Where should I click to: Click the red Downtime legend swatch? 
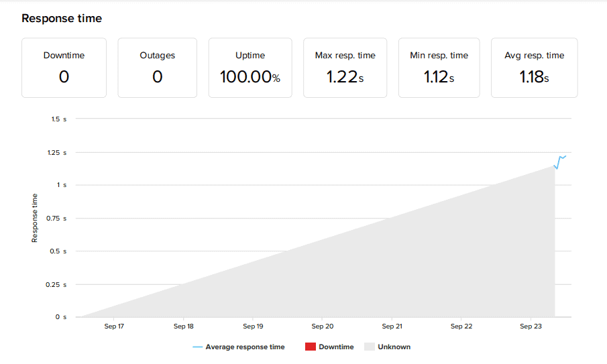point(311,347)
